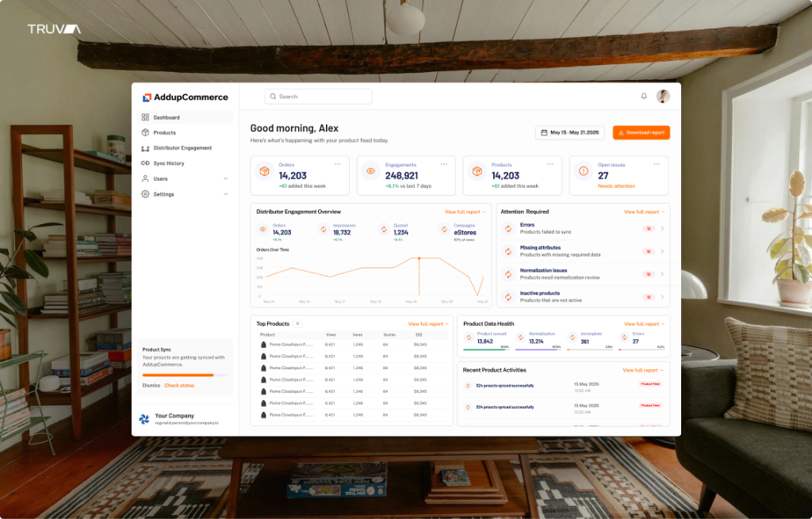Click the Distributor Engagement icon in sidebar
The height and width of the screenshot is (519, 812).
[x=145, y=148]
